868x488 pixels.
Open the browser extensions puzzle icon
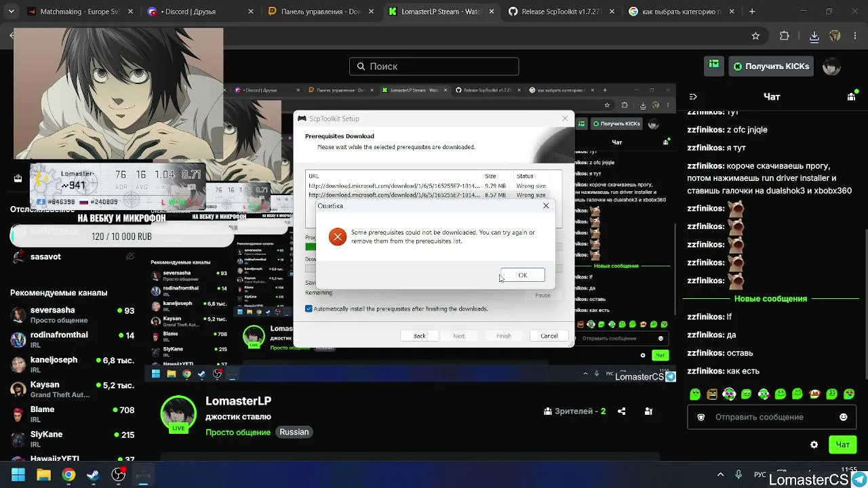tap(785, 36)
